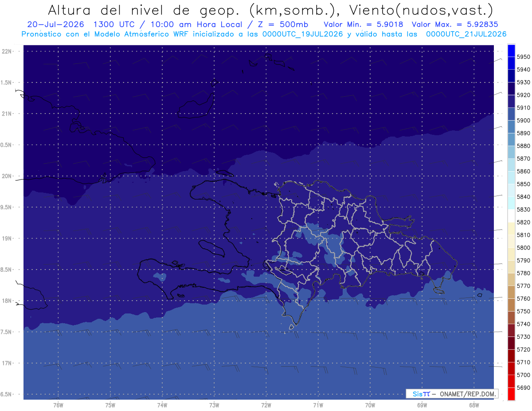Screen dimensions: 532x411
Task: Click the '5880' color bar value
Action: tap(524, 146)
